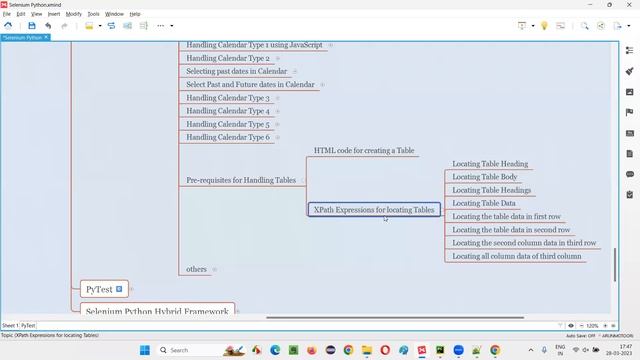
Task: Open File Explorer from taskbar
Action: (367, 350)
